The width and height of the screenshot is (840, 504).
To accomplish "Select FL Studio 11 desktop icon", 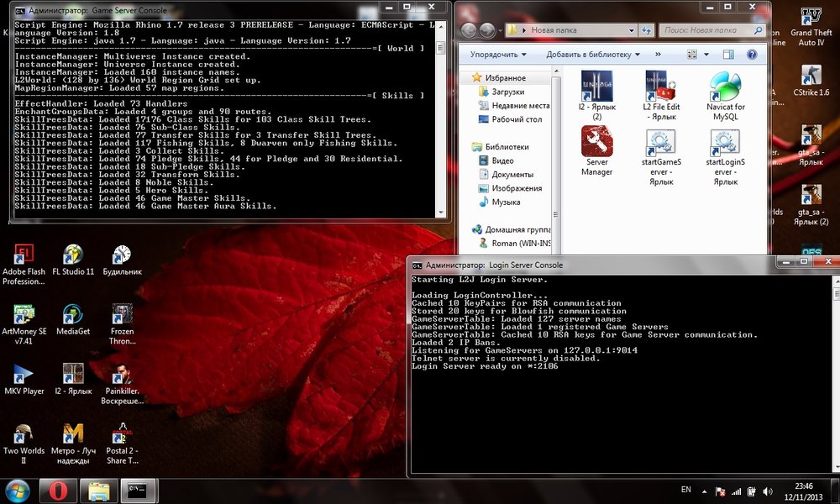I will pos(73,255).
